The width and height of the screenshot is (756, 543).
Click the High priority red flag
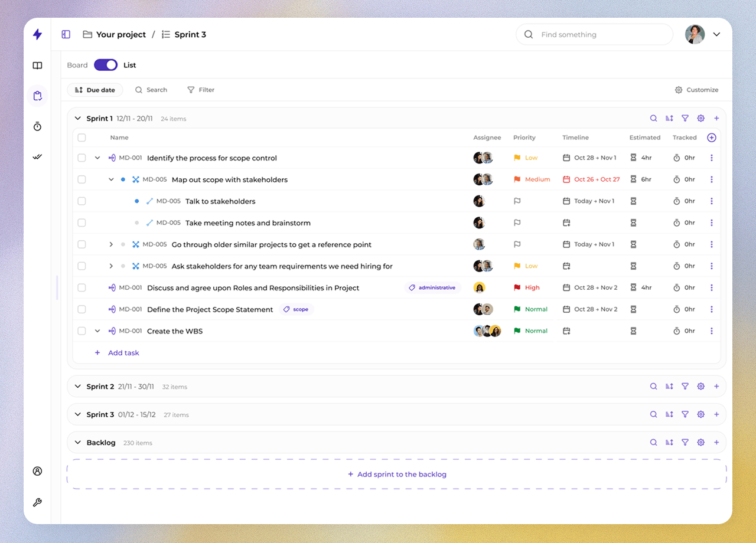pyautogui.click(x=517, y=287)
